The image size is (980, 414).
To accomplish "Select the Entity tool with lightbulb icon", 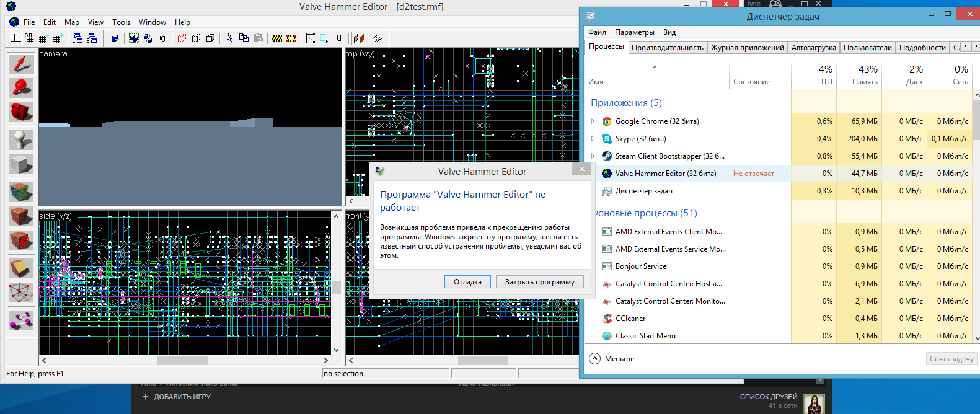I will [x=21, y=139].
